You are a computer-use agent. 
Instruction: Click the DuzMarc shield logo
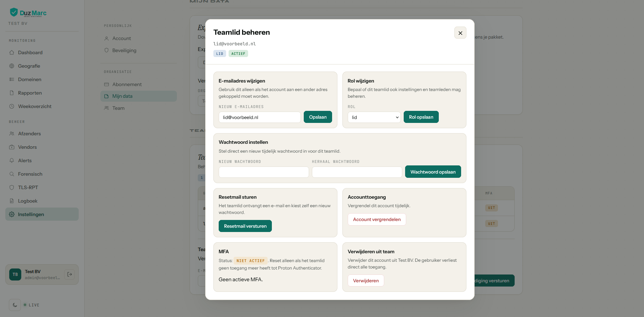14,12
